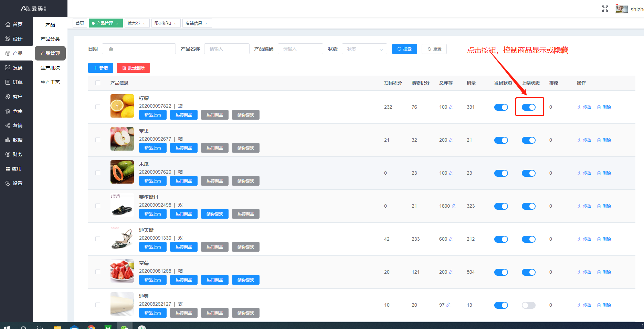This screenshot has height=329, width=644.
Task: Open 产品分类 submenu item
Action: pyautogui.click(x=50, y=39)
